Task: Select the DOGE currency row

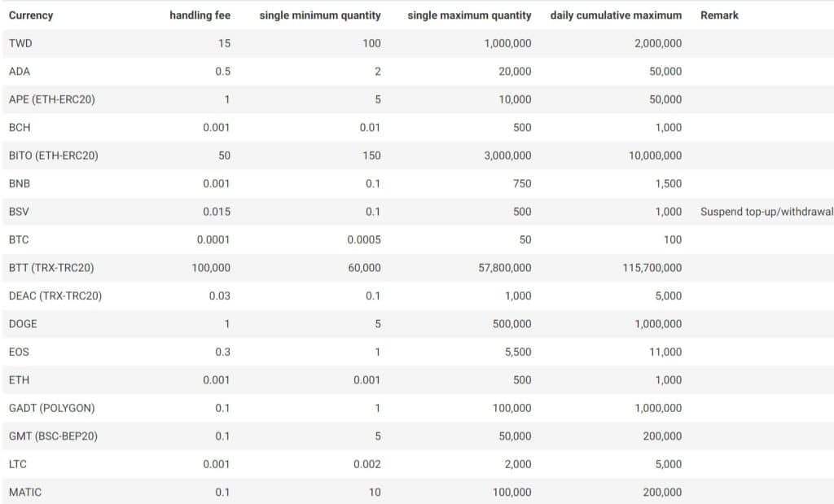Action: (x=24, y=323)
